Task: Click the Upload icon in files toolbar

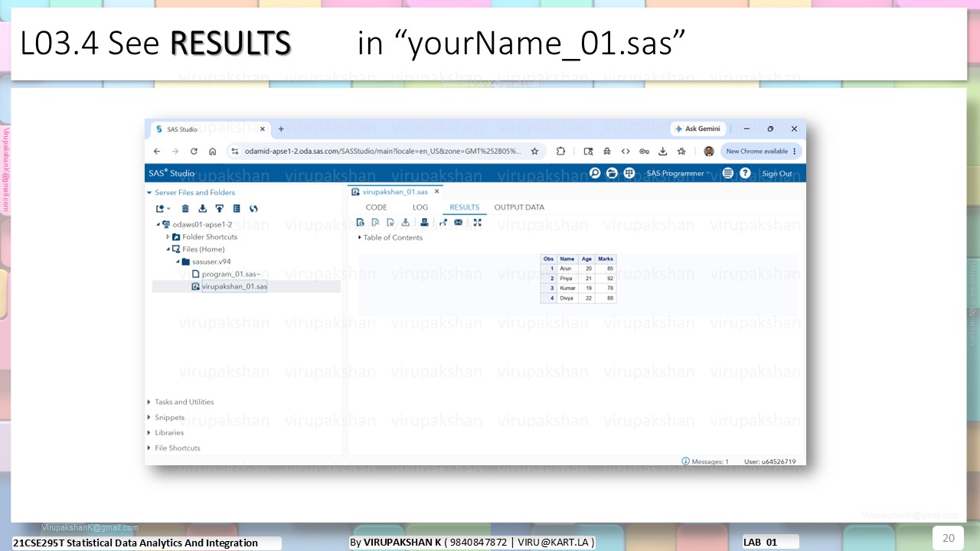Action: tap(220, 208)
